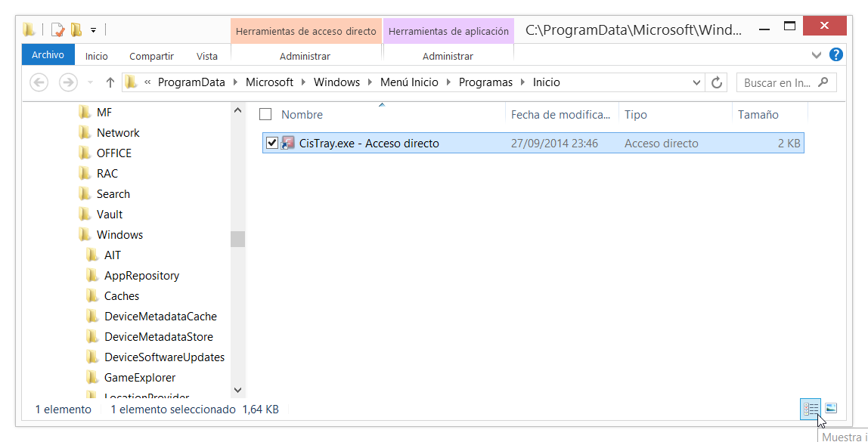Sort by the Nombre column header
Screen dimensions: 868x442
click(302, 115)
